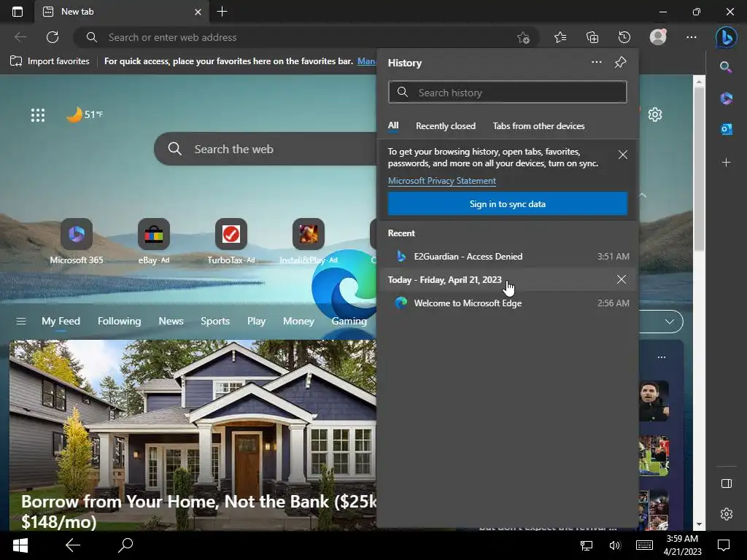Click the taskbar back arrow

coord(72,545)
